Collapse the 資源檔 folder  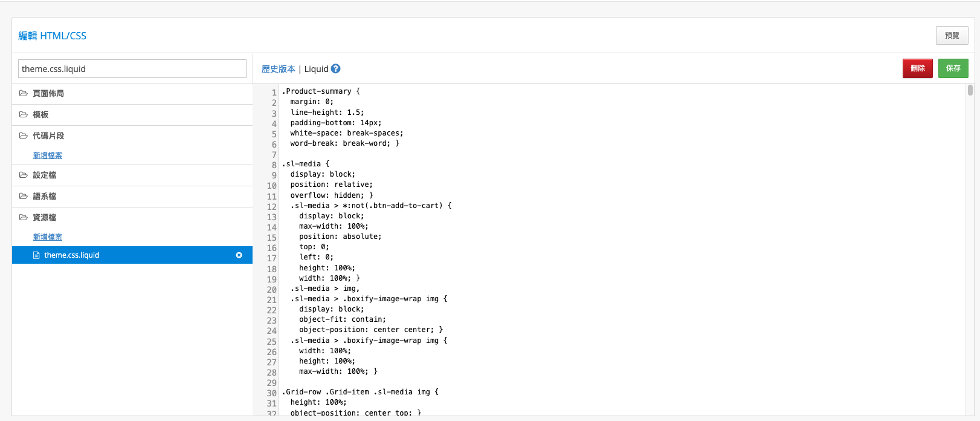[x=132, y=218]
